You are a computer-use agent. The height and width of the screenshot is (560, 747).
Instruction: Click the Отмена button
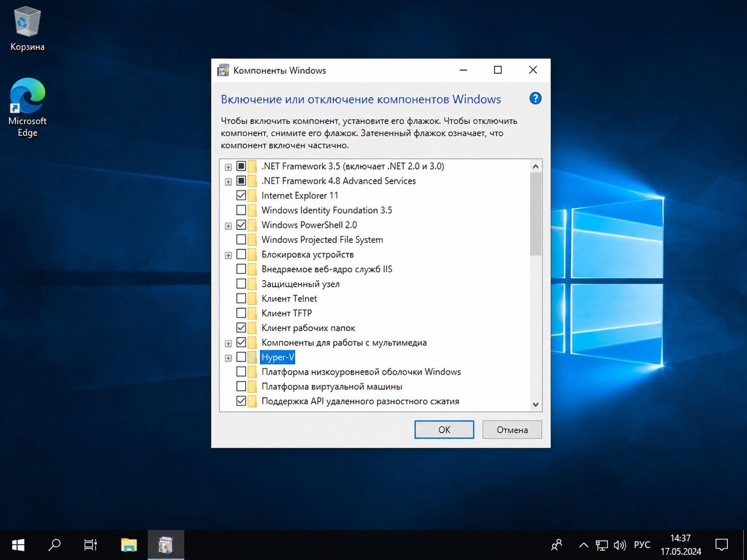click(512, 430)
